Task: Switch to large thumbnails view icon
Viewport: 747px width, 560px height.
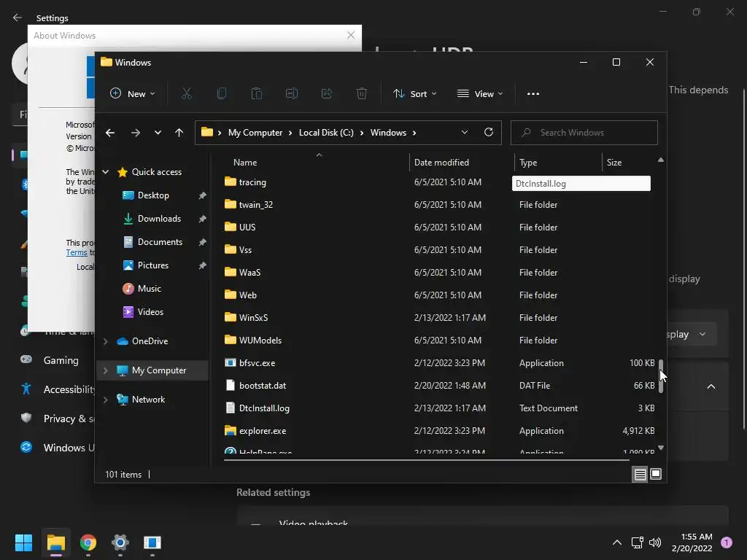Action: tap(656, 474)
